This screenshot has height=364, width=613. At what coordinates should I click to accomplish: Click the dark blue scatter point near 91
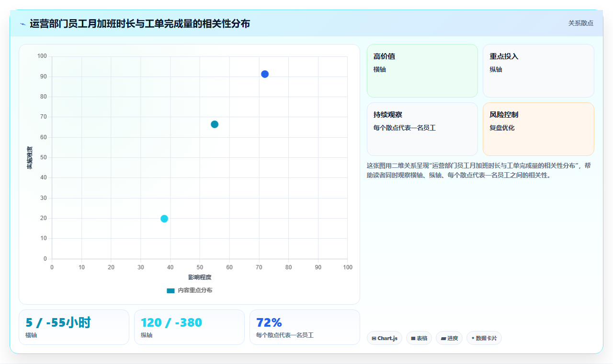(x=265, y=74)
